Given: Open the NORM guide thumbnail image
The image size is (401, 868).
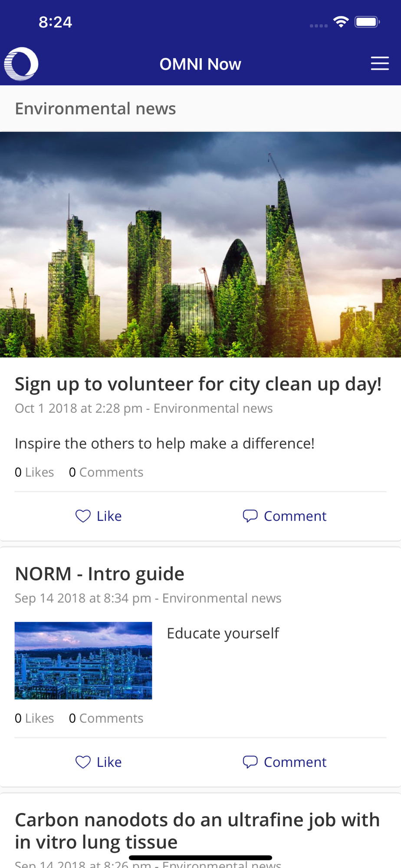Looking at the screenshot, I should click(x=83, y=661).
